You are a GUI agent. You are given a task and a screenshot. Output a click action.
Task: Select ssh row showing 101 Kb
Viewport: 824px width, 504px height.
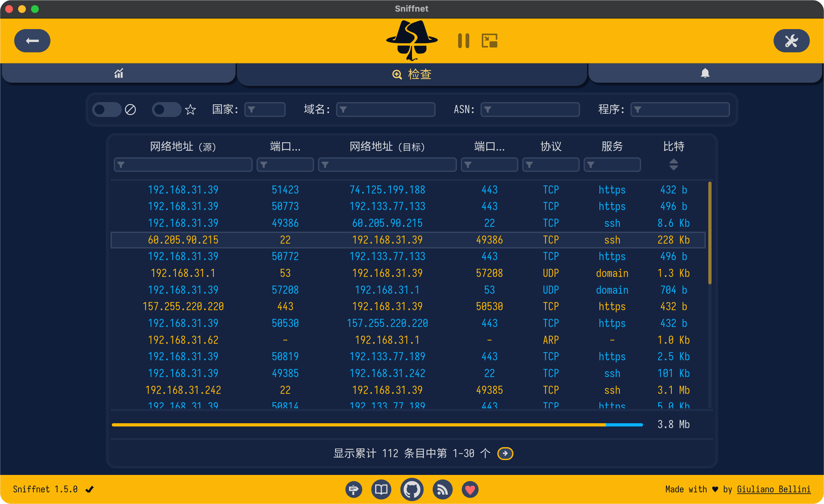[408, 373]
